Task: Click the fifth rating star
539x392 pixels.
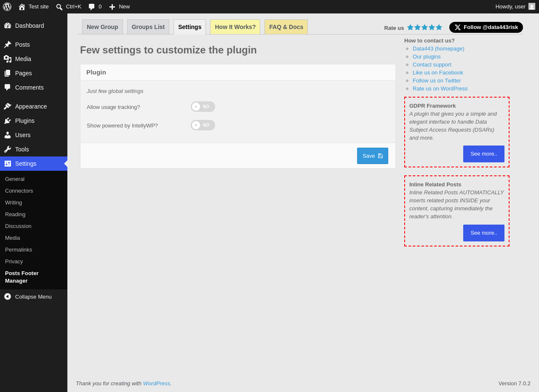Action: click(x=439, y=27)
